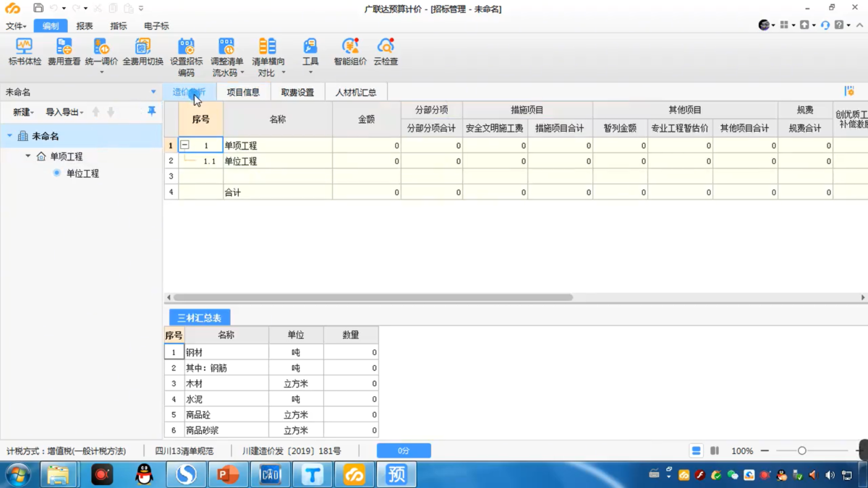Viewport: 868px width, 488px height.
Task: Click the volume speaker tray icon
Action: click(830, 475)
